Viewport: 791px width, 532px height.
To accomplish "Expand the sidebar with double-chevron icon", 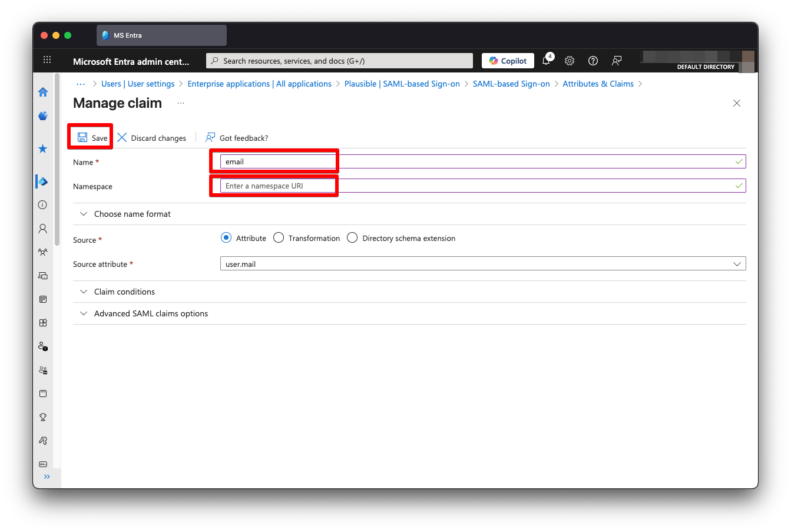I will [x=47, y=477].
